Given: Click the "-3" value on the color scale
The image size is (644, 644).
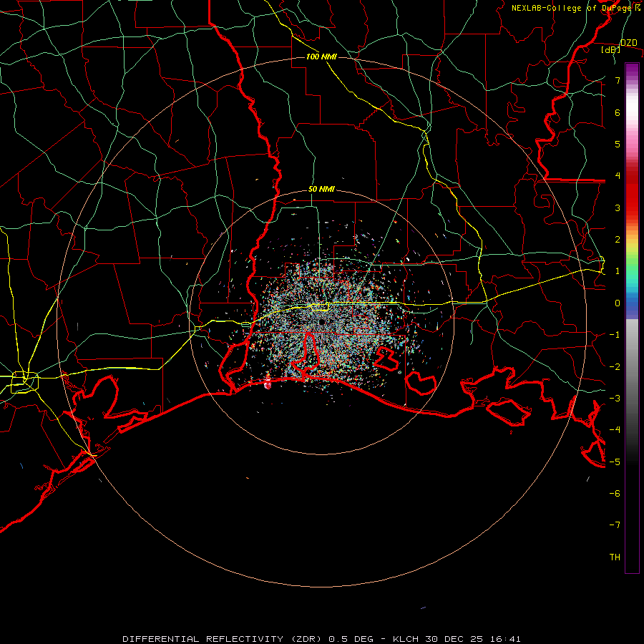Looking at the screenshot, I should coord(615,399).
